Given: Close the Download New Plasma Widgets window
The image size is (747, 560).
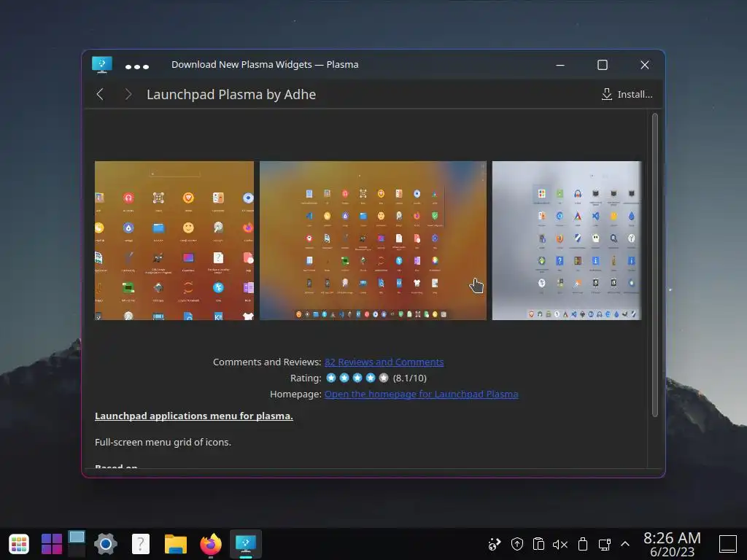Looking at the screenshot, I should [645, 65].
